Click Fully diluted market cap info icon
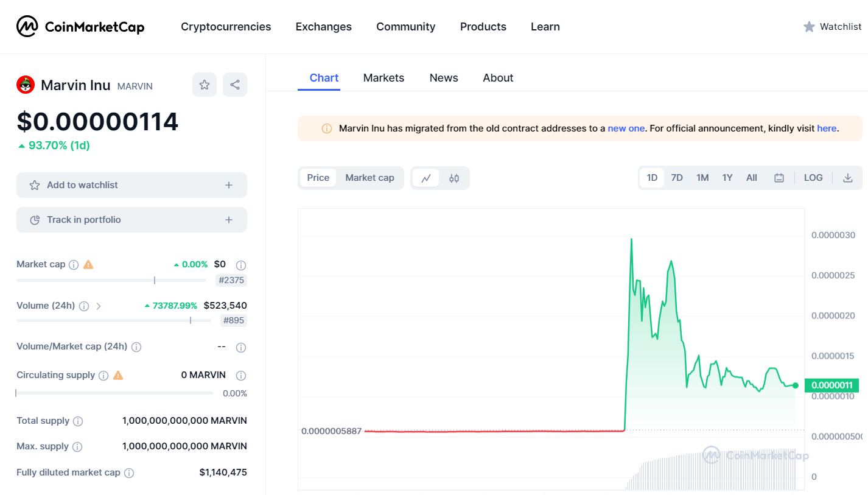The image size is (868, 495). (x=129, y=473)
